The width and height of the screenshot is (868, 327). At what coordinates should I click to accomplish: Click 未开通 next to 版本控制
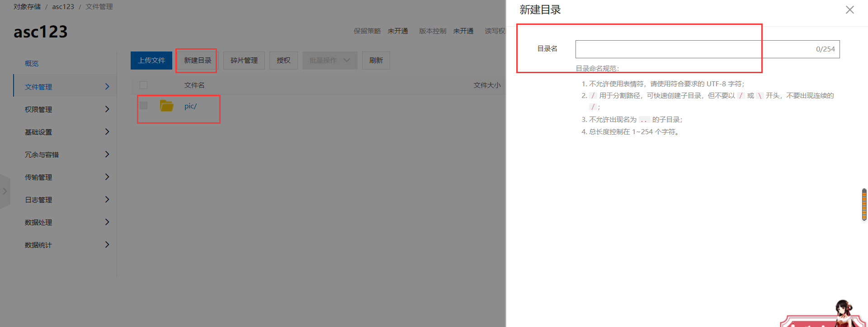[463, 31]
